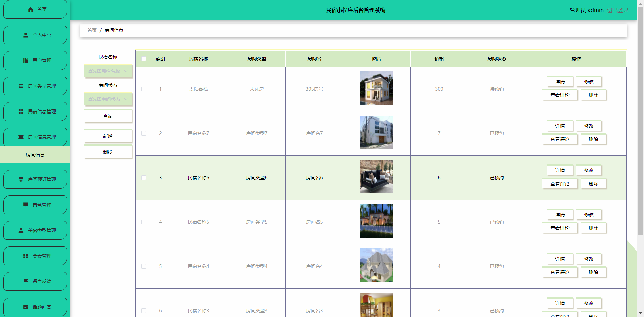644x317 pixels.
Task: Click the flag icon for 留言反馈
Action: click(x=26, y=281)
